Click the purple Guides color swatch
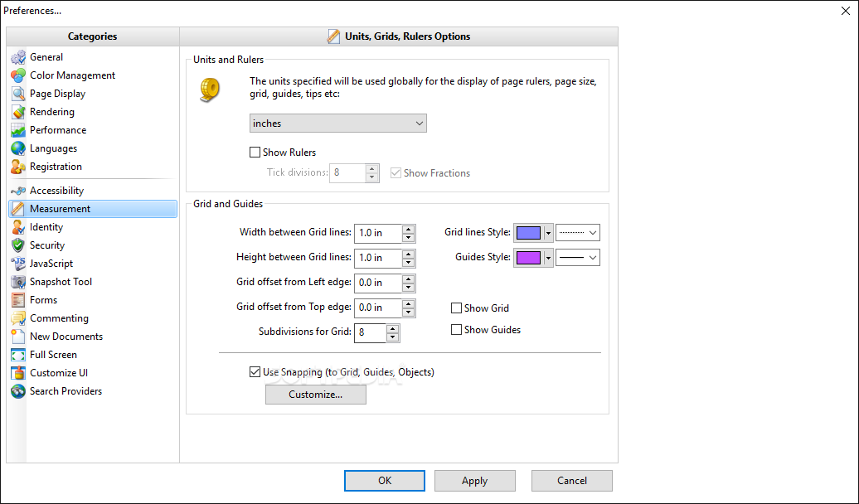Screen dimensions: 859x504 [x=529, y=258]
